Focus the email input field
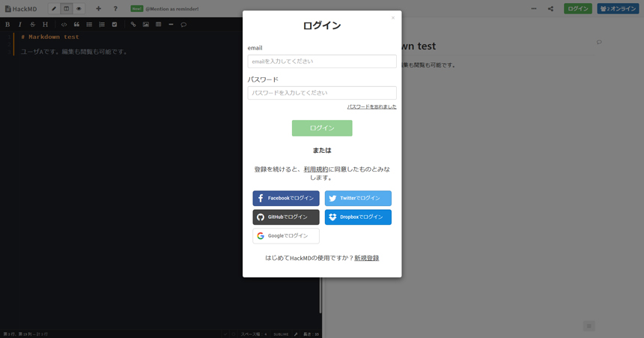 click(x=322, y=61)
